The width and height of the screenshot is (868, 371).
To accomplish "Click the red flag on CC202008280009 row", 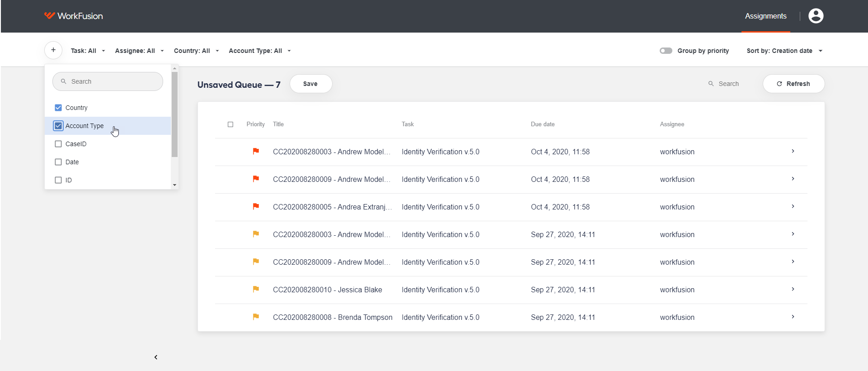I will [x=256, y=179].
